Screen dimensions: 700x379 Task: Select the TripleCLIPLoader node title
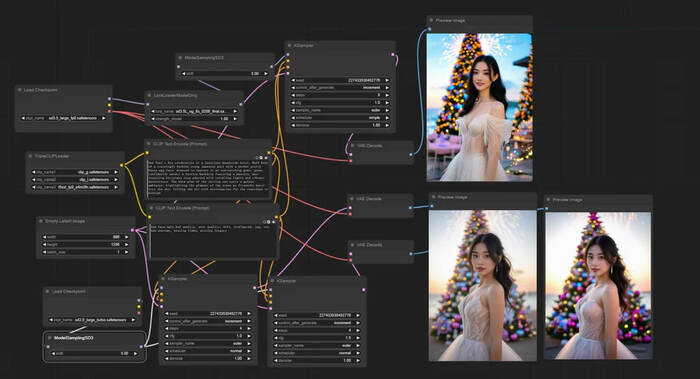[52, 156]
